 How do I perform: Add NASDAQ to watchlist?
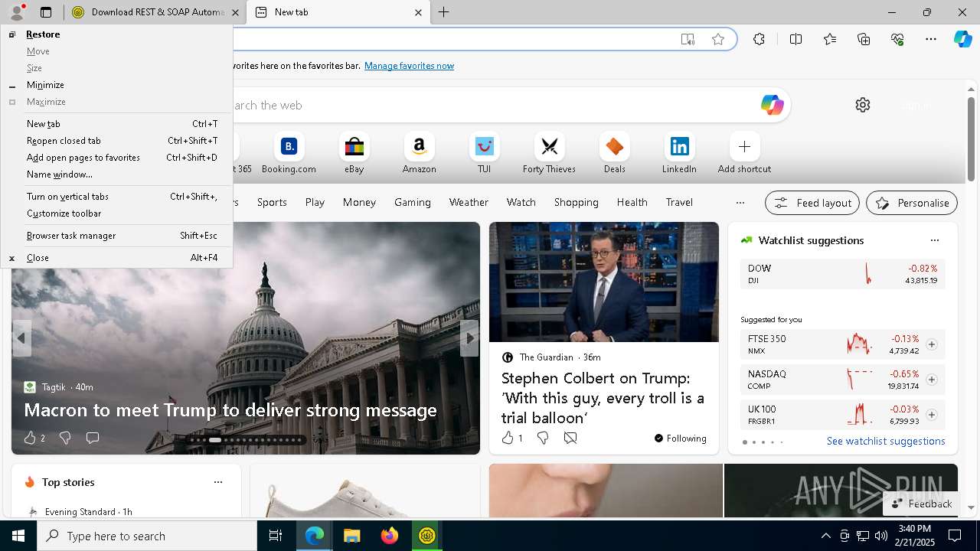coord(931,380)
